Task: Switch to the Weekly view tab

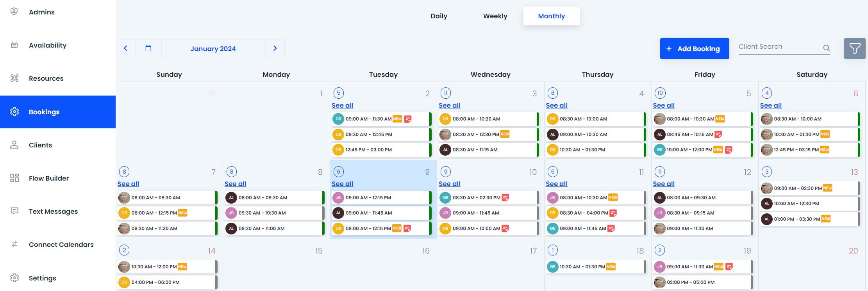Action: (495, 16)
